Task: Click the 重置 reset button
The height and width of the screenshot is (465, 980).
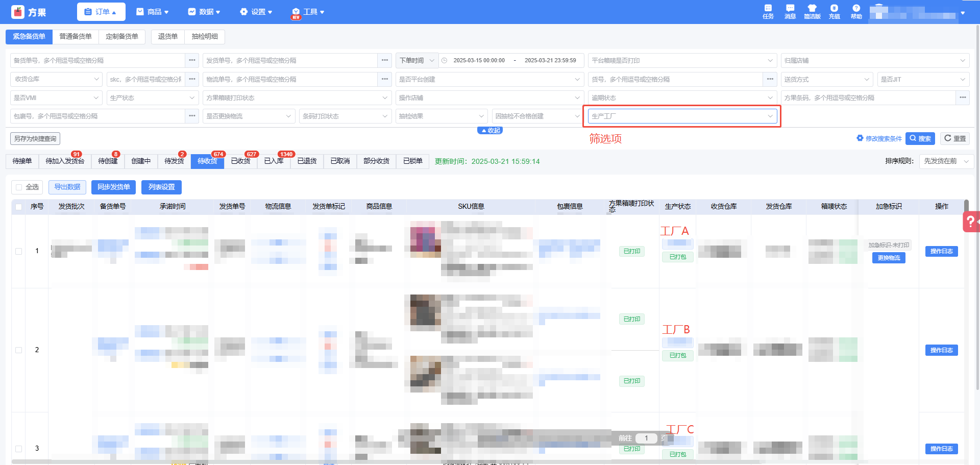Action: click(x=955, y=138)
